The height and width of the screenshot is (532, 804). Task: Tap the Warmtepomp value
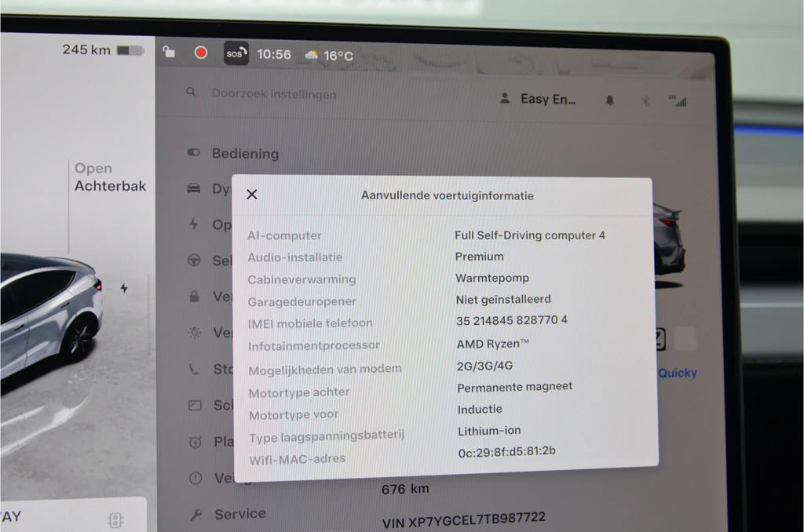click(492, 278)
